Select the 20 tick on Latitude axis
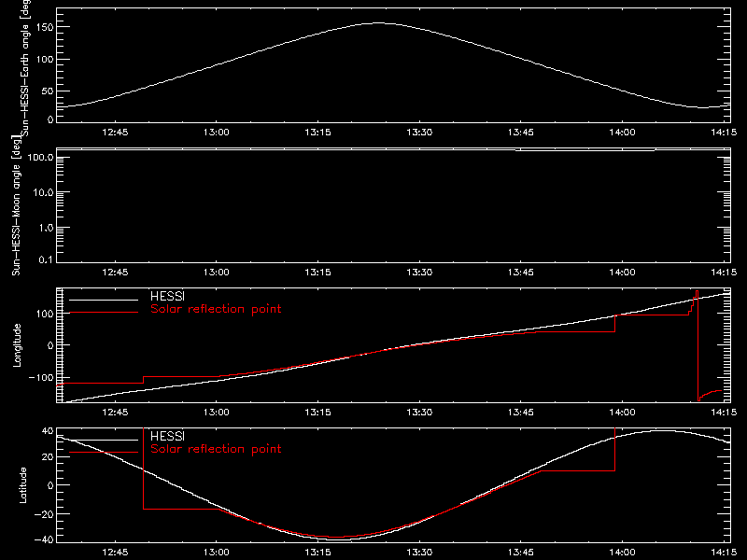The width and height of the screenshot is (747, 560). click(48, 457)
